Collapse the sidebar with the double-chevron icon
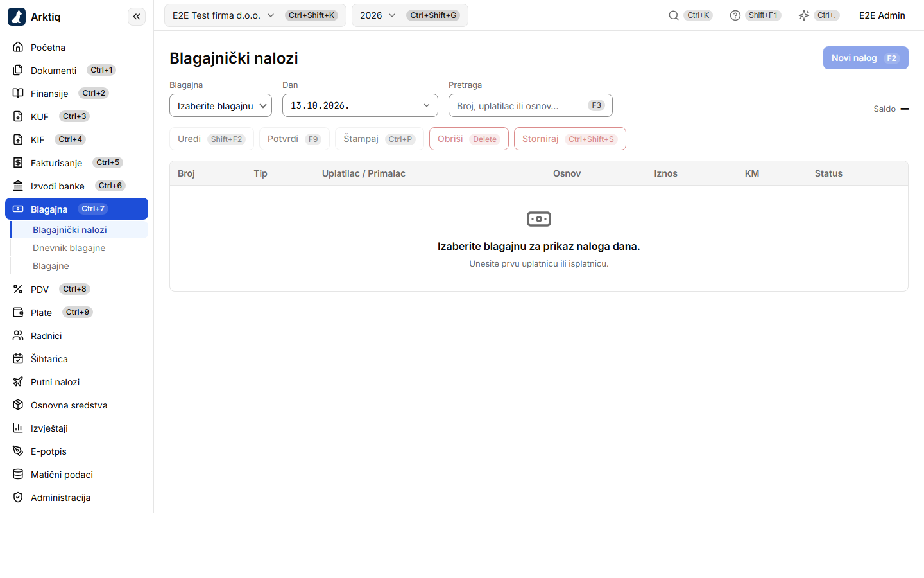The width and height of the screenshot is (924, 578). (137, 17)
